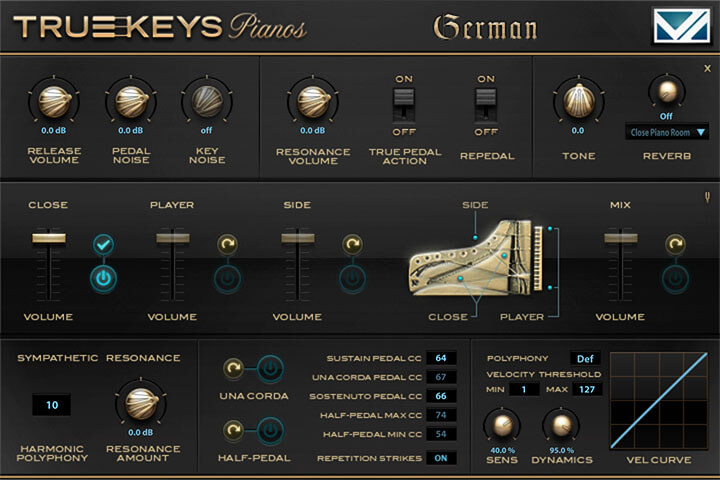
Task: Click the 95.0 % Dynamics value
Action: [562, 451]
